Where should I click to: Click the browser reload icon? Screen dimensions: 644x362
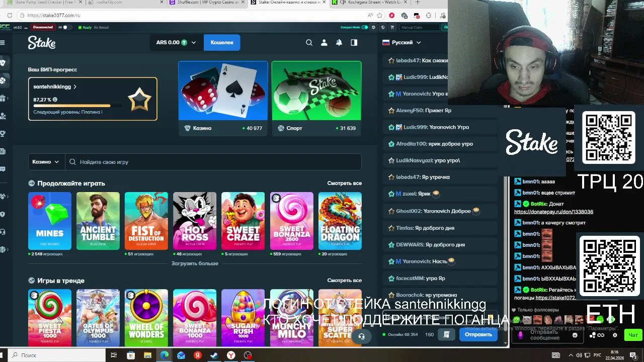(x=10, y=15)
